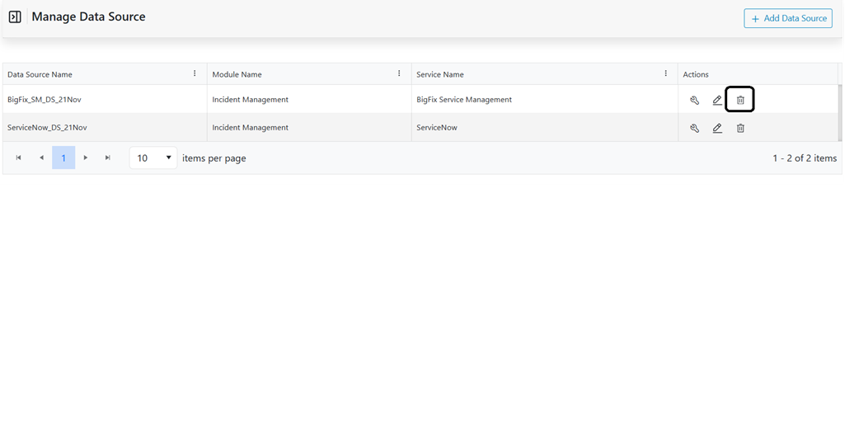Go to the last page
Image resolution: width=868 pixels, height=438 pixels.
pos(108,158)
